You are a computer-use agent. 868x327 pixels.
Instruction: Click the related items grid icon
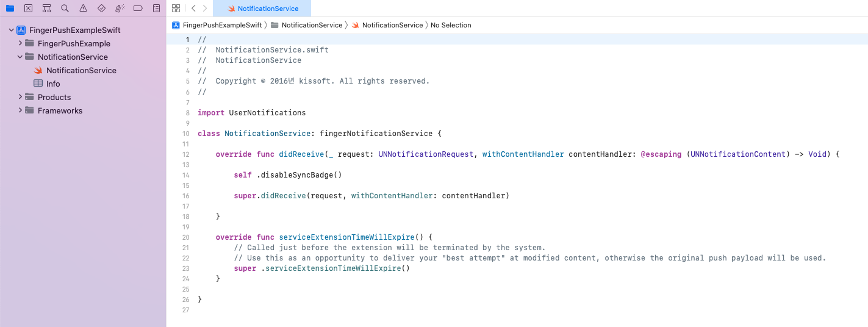click(x=176, y=9)
